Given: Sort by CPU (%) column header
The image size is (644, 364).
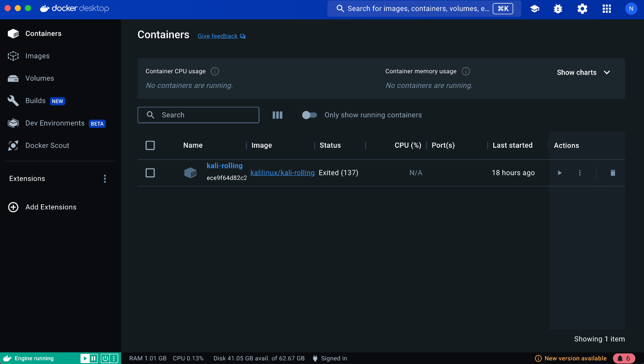Looking at the screenshot, I should click(408, 145).
